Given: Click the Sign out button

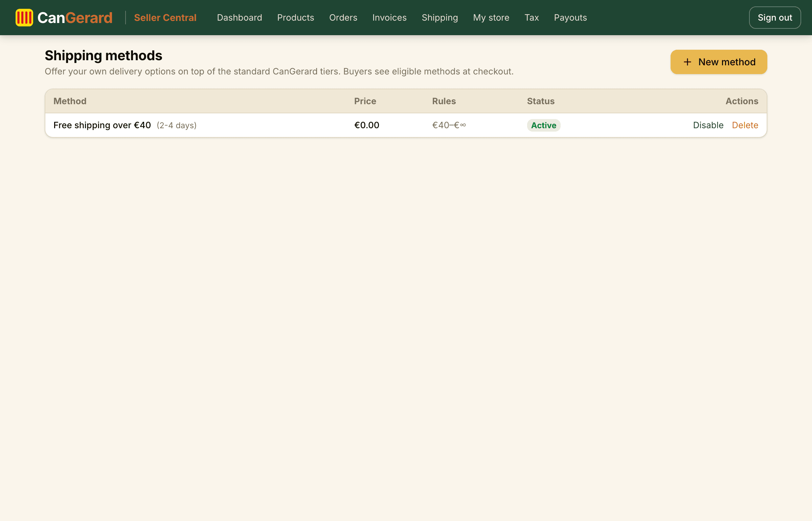Looking at the screenshot, I should tap(775, 18).
